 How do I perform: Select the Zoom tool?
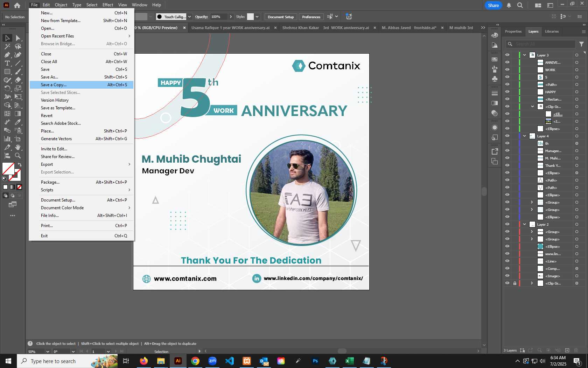[18, 156]
